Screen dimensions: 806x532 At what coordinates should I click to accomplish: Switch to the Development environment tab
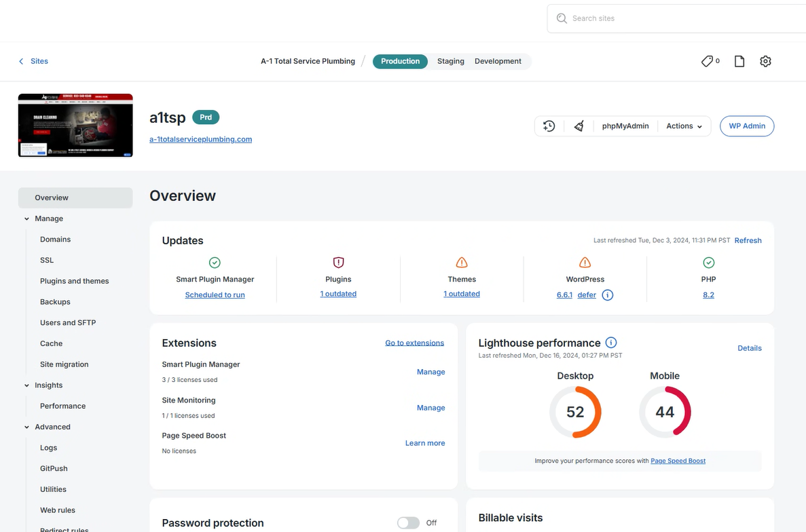click(498, 61)
